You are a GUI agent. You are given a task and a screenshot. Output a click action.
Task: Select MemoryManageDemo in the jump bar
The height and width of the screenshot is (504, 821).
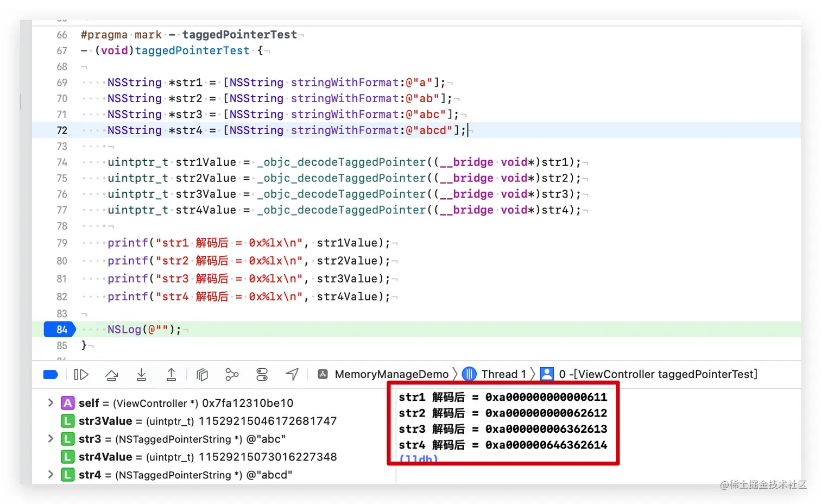[x=391, y=374]
